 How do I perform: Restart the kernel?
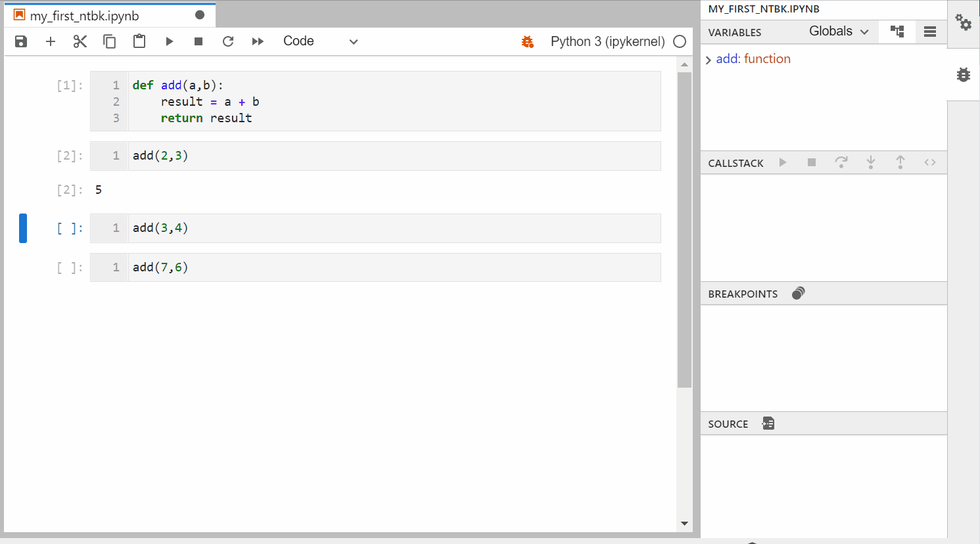[x=227, y=41]
